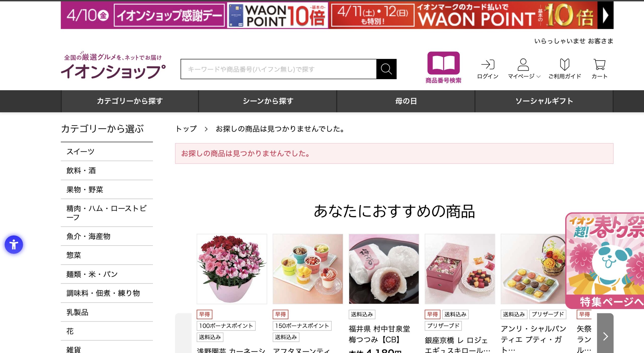Click the magnifier search button
This screenshot has width=644, height=353.
tap(386, 69)
